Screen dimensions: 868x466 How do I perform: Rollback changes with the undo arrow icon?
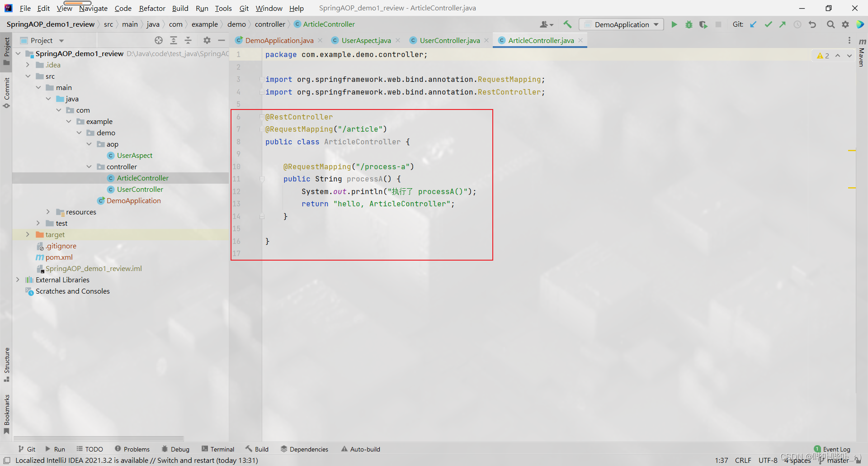[812, 24]
